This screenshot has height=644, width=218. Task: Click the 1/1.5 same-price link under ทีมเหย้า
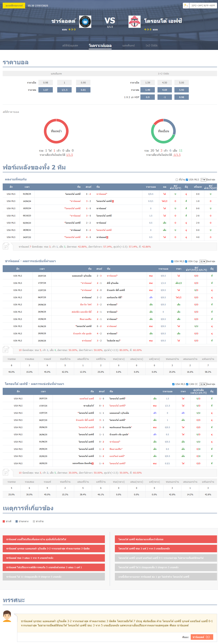(70, 155)
